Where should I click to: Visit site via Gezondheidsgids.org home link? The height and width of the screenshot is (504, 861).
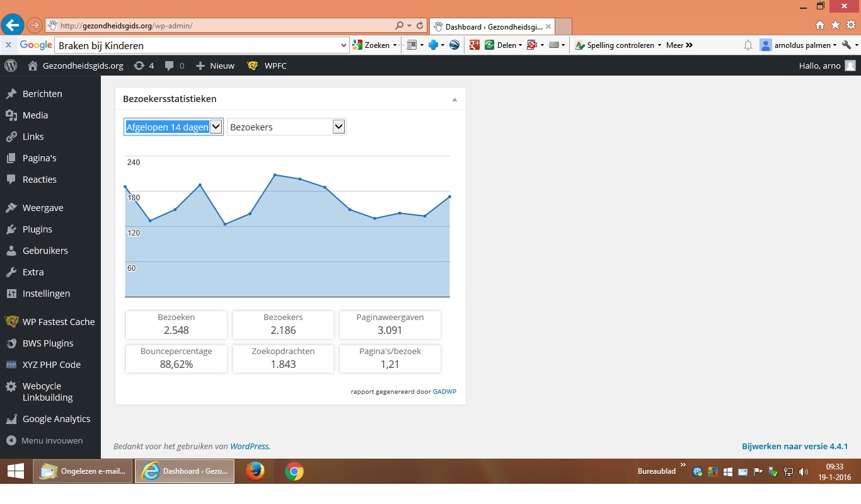(76, 66)
